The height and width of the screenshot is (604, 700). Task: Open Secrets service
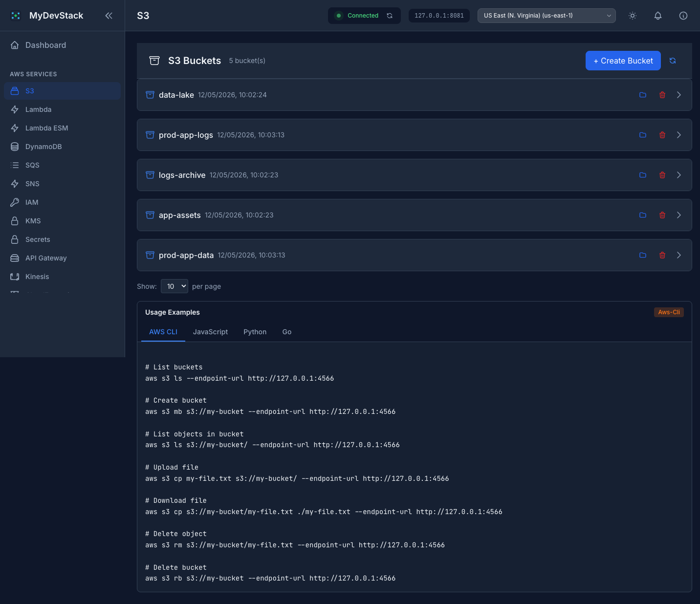click(62, 239)
